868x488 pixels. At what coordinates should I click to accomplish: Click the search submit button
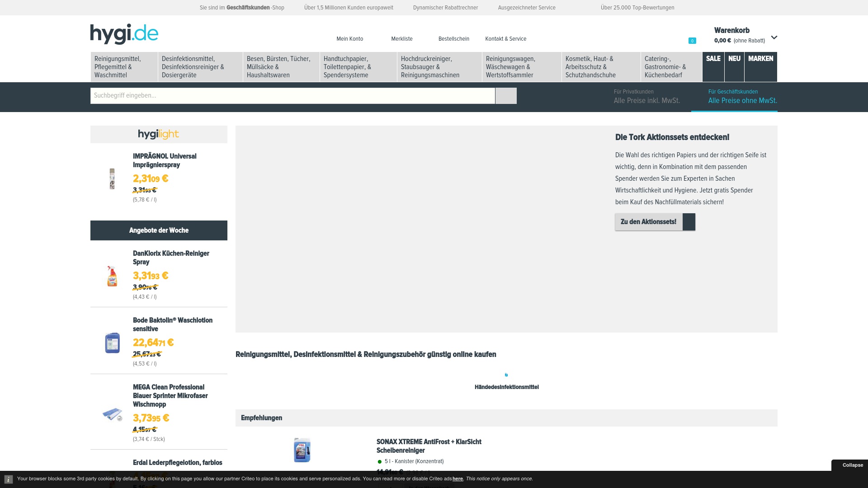pos(506,96)
